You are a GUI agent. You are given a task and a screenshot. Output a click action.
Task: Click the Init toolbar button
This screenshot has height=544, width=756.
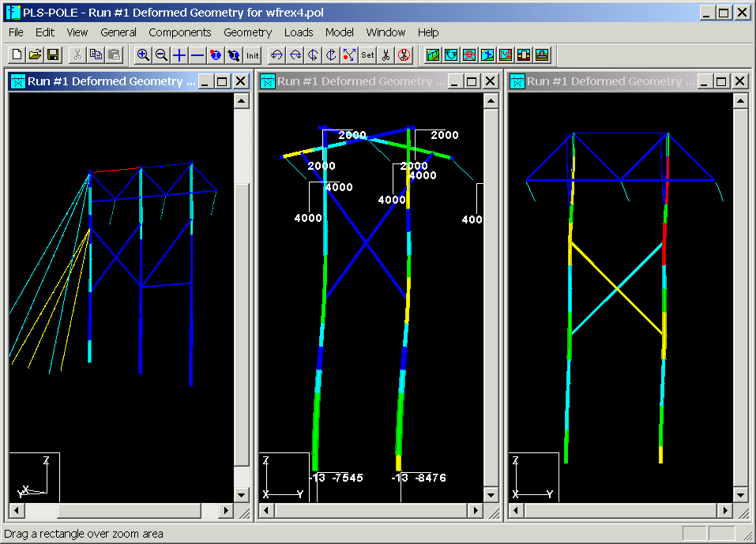pyautogui.click(x=251, y=55)
